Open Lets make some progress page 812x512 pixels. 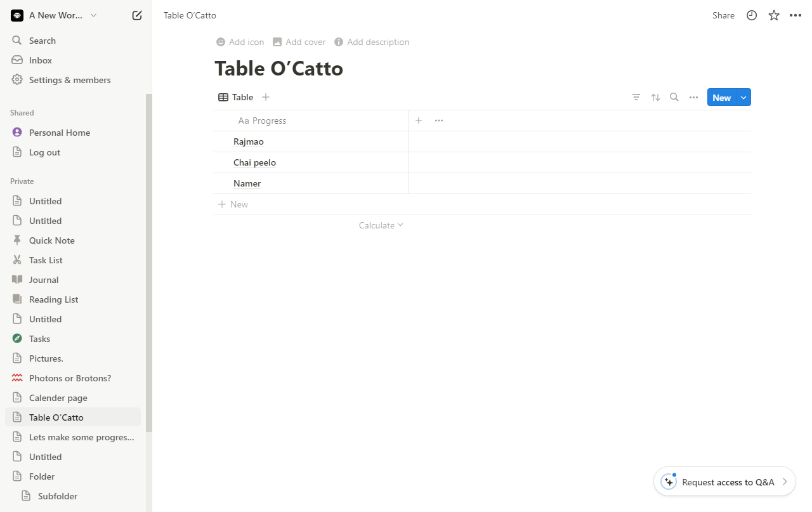pyautogui.click(x=73, y=437)
